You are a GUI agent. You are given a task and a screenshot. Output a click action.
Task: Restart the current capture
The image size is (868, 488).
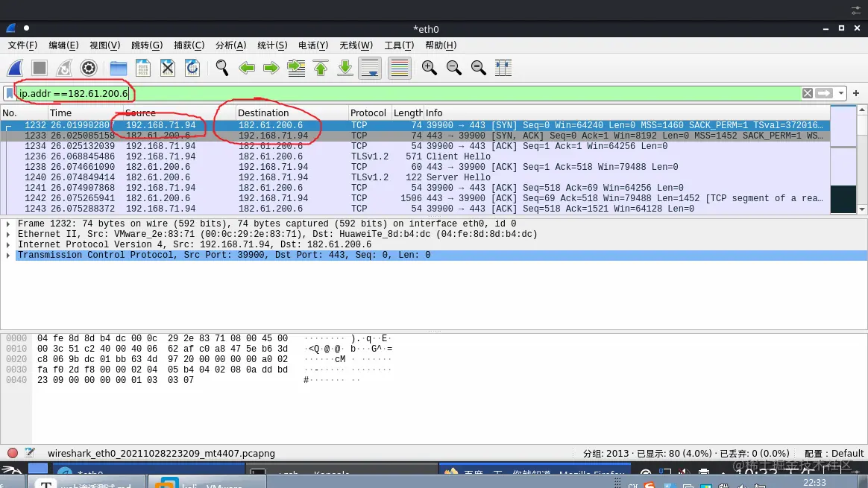64,68
